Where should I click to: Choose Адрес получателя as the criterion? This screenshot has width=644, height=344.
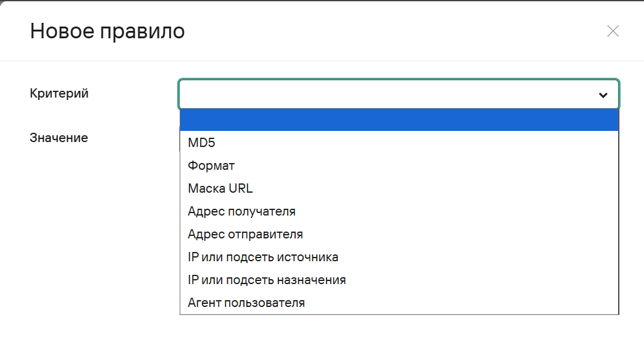(x=241, y=211)
